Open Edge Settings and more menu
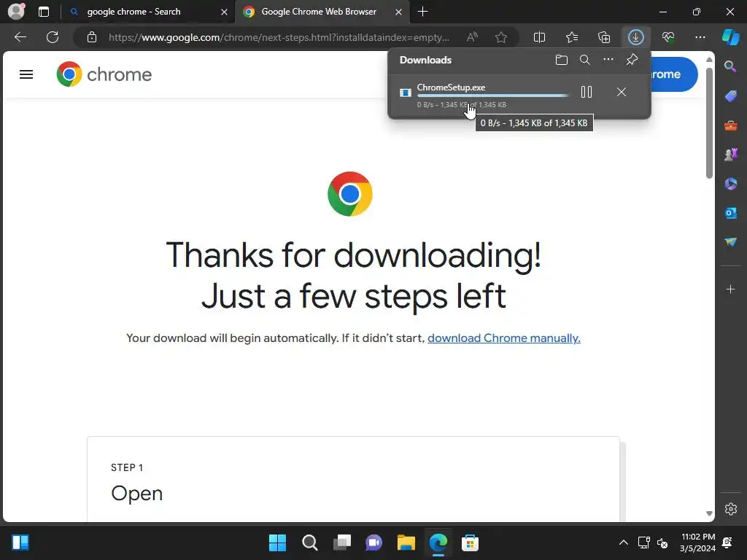 [700, 37]
